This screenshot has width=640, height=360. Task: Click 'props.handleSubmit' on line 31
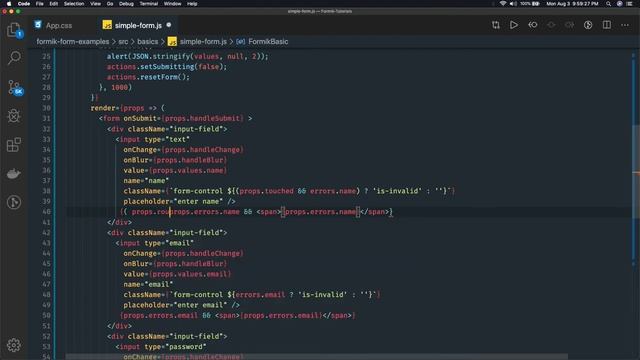pos(202,118)
